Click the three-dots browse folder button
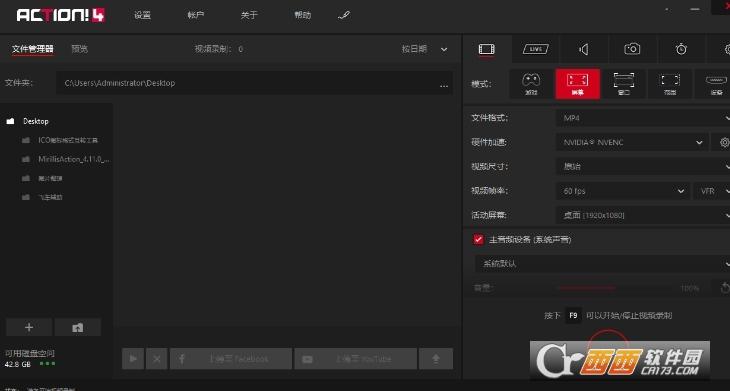This screenshot has width=730, height=391. [444, 86]
